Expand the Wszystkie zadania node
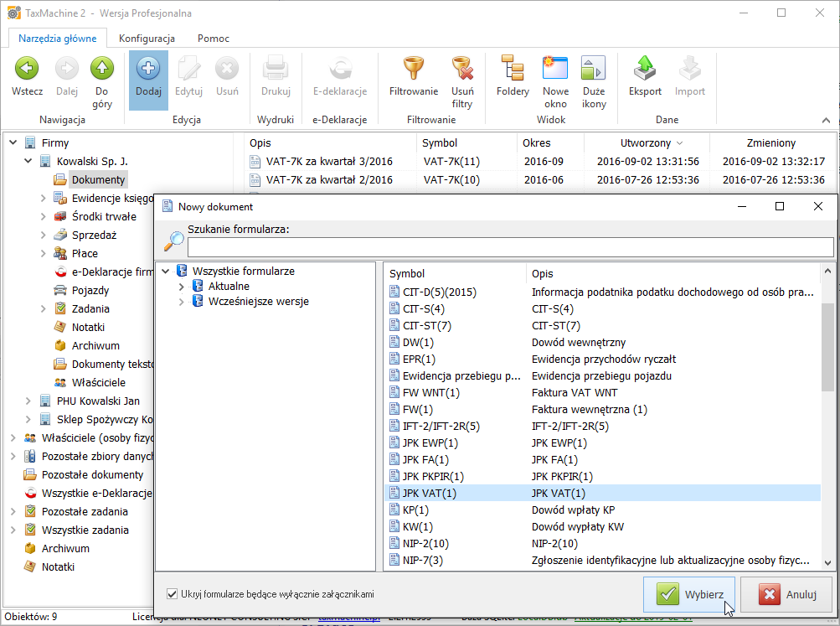Viewport: 840px width, 626px height. tap(13, 530)
